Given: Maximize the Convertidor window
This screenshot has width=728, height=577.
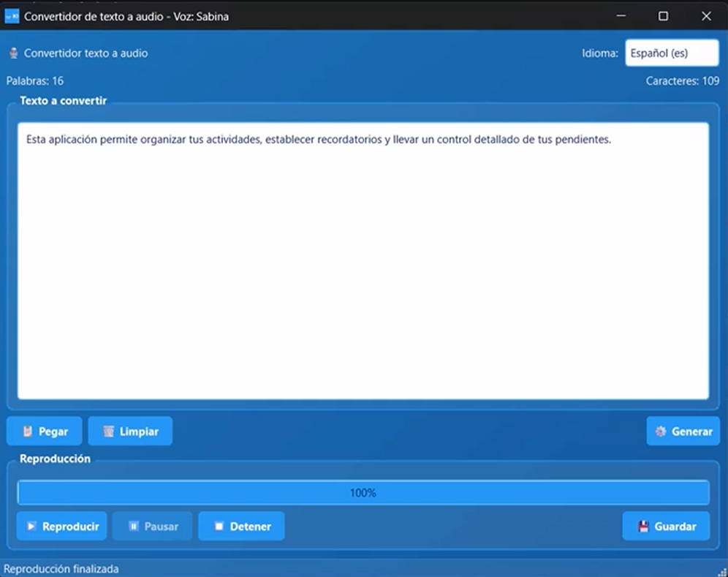Looking at the screenshot, I should (x=663, y=16).
